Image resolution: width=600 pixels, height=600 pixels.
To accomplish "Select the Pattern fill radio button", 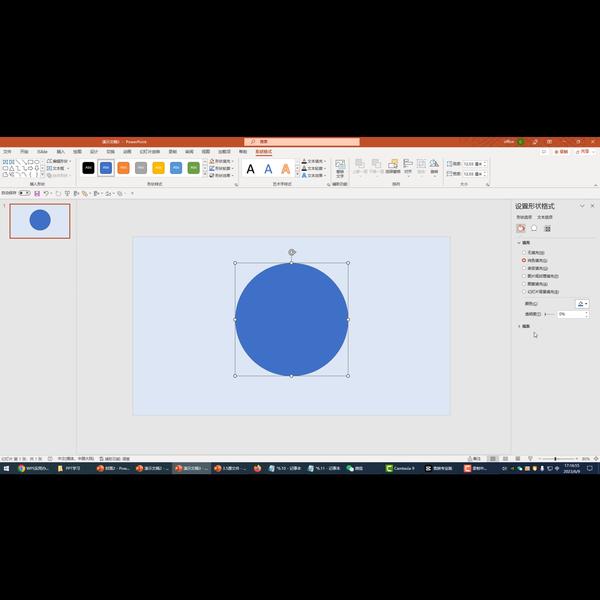I will [524, 284].
